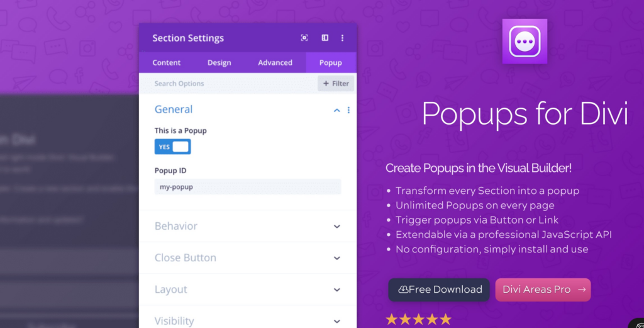
Task: Click the five-star rating stars
Action: coord(418,319)
